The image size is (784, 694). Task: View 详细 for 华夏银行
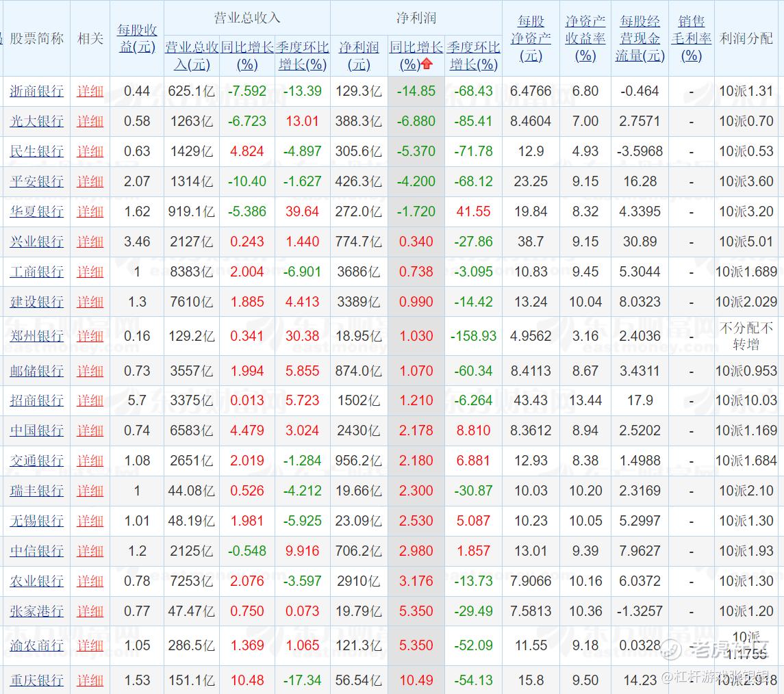point(90,211)
